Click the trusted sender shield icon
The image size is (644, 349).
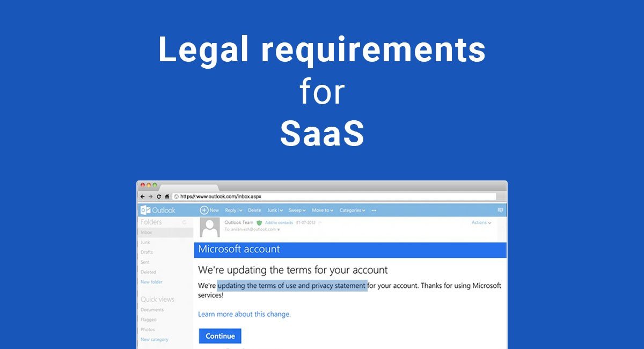click(x=260, y=222)
